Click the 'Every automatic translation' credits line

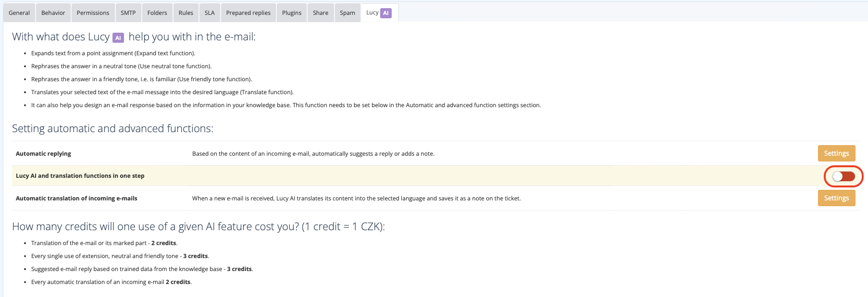coord(112,282)
